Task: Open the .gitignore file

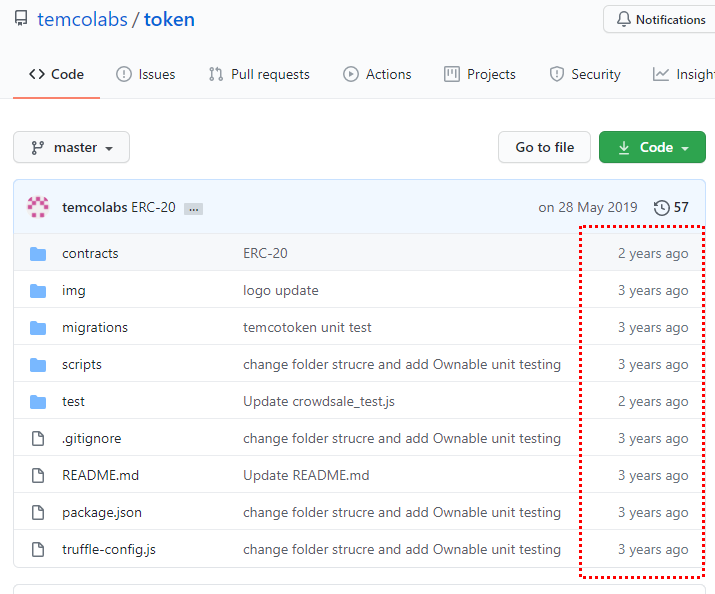Action: coord(92,439)
